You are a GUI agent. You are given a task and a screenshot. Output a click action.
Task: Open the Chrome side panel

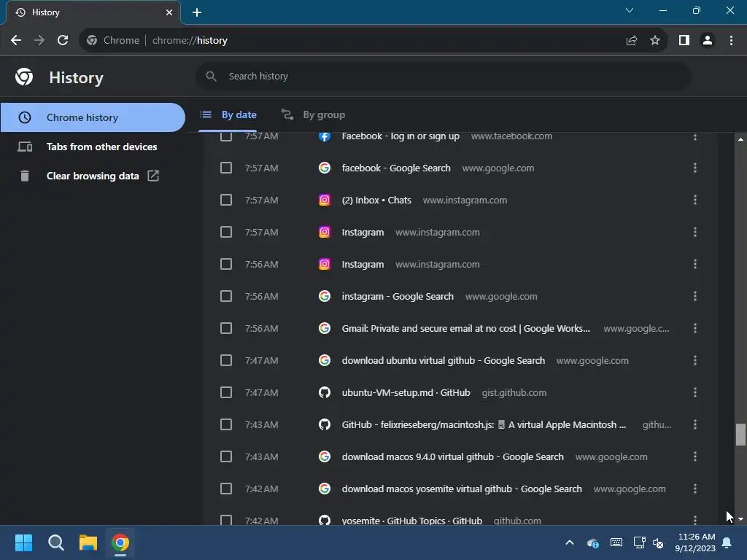pyautogui.click(x=684, y=41)
